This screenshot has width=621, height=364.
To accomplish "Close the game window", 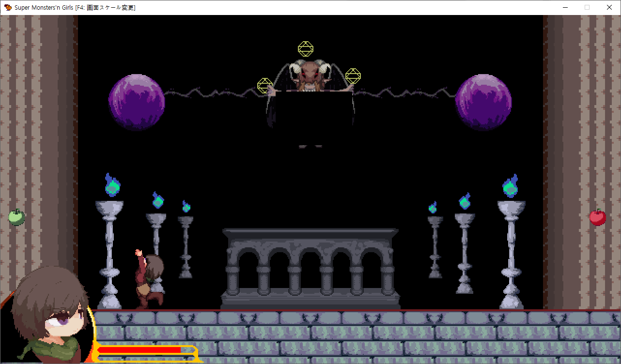I will tap(609, 7).
